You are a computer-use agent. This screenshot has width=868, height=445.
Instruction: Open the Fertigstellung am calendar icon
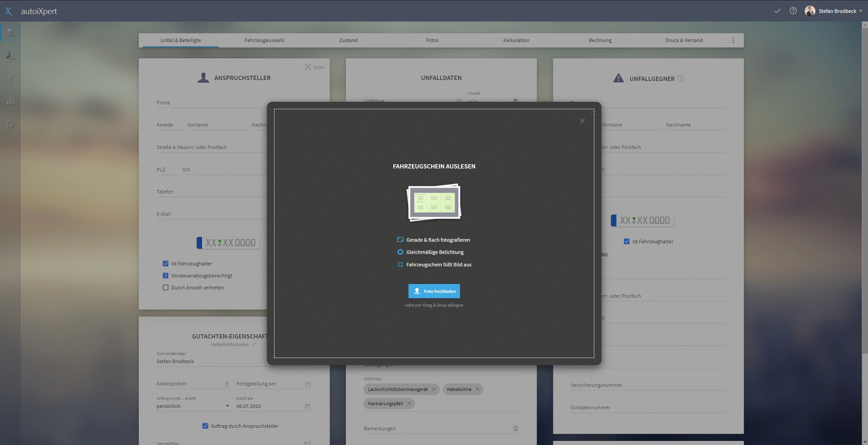[x=307, y=384]
